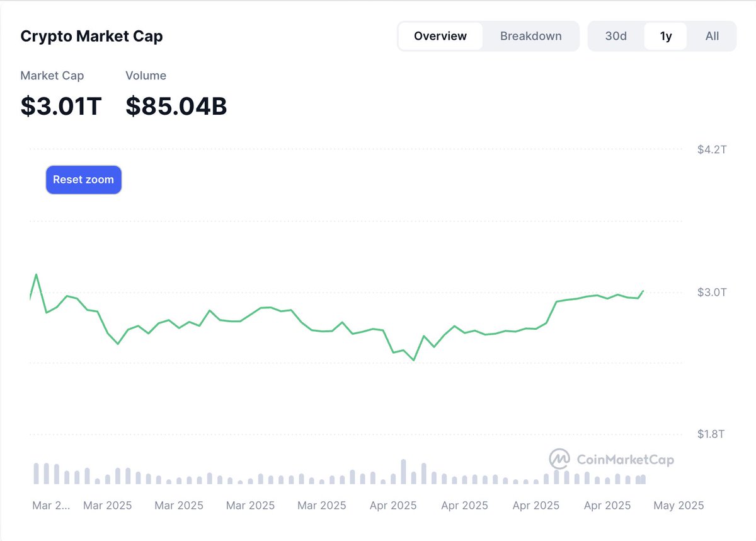
Task: Switch to the Breakdown tab
Action: pos(530,36)
